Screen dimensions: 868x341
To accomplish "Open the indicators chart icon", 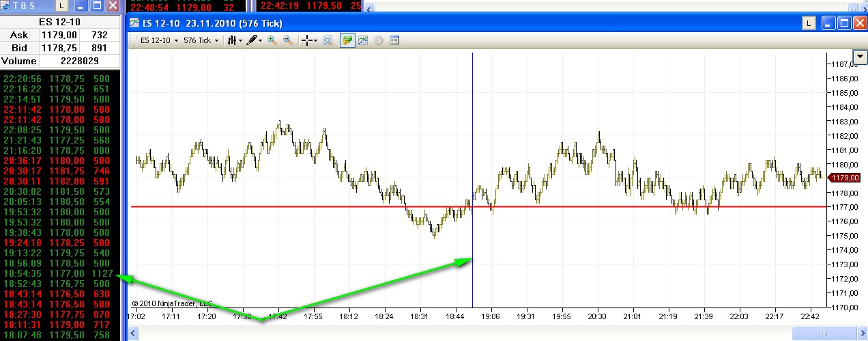I will pos(363,40).
